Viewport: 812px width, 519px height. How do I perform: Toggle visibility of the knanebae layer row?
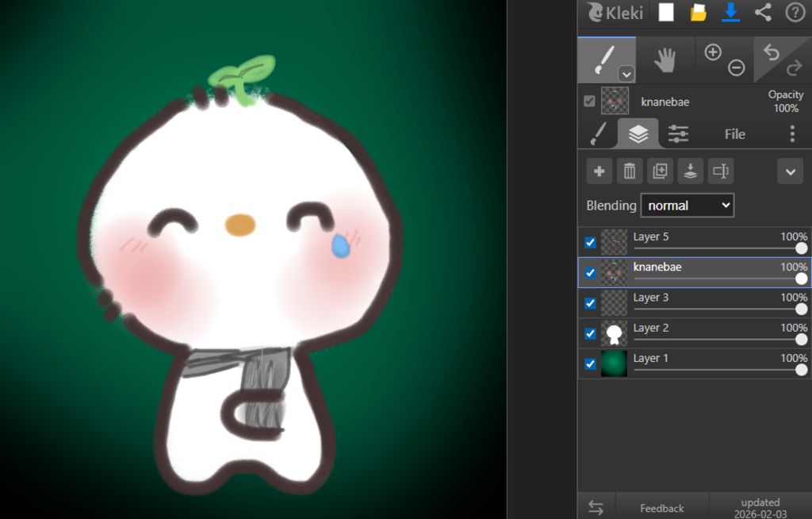(x=590, y=273)
